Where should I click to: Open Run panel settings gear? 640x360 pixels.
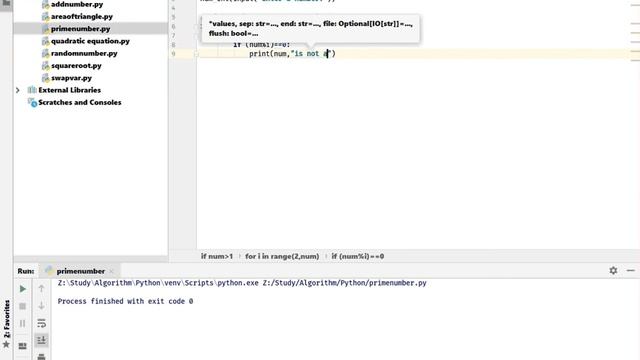613,270
